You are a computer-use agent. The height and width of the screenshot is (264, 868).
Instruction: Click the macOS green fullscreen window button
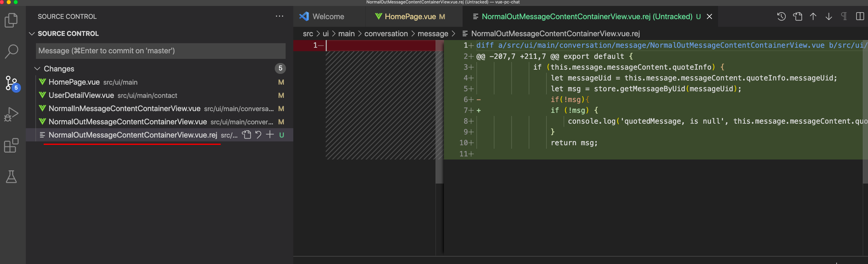[15, 2]
